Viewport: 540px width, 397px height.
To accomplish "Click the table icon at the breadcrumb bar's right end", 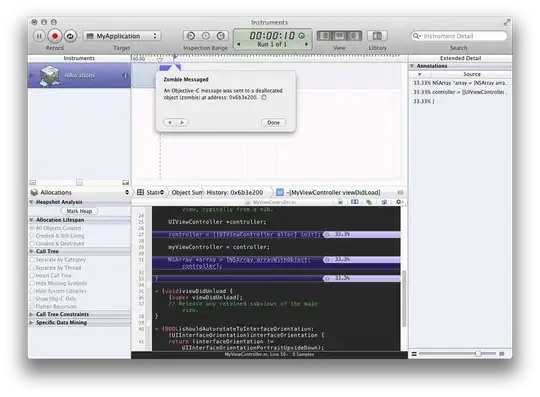I will (400, 192).
